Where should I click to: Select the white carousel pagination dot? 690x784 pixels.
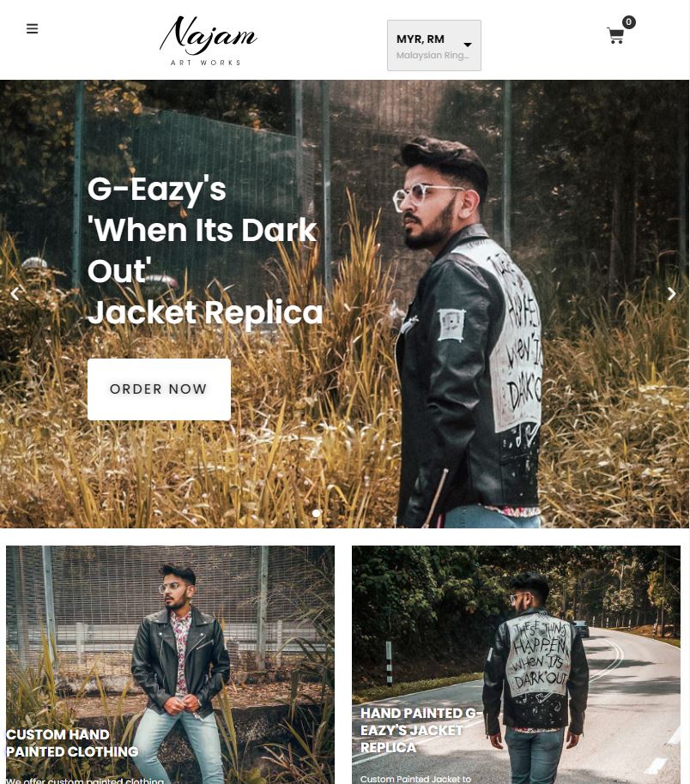[x=316, y=513]
